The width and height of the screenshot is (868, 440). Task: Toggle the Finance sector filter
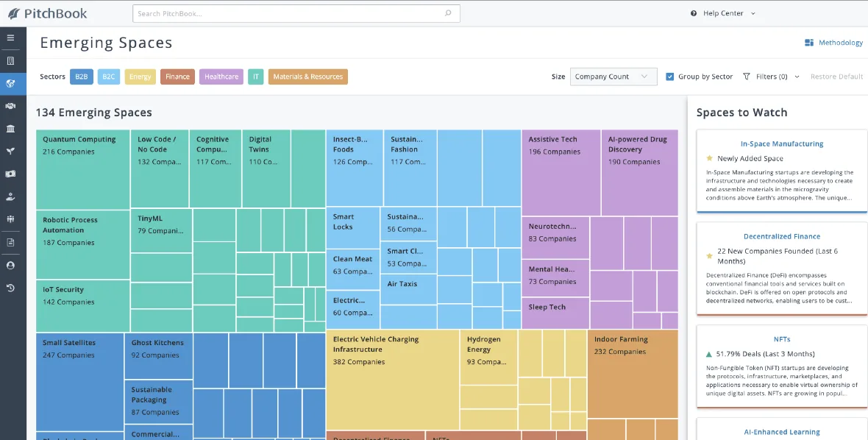click(178, 77)
